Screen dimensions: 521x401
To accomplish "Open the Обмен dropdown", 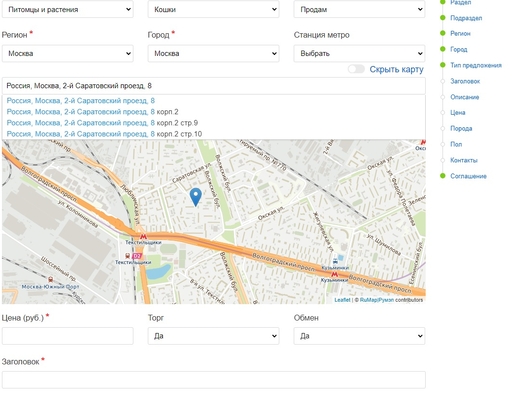I will (359, 336).
